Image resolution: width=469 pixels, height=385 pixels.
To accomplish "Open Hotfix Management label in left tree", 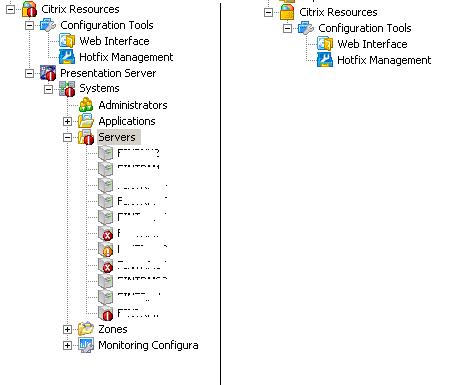I will [x=126, y=57].
